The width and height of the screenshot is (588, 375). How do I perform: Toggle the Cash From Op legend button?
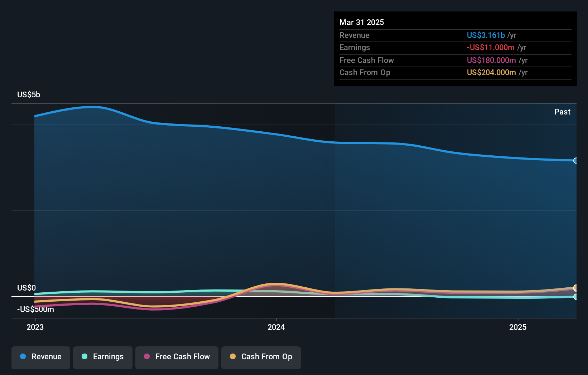coord(261,357)
